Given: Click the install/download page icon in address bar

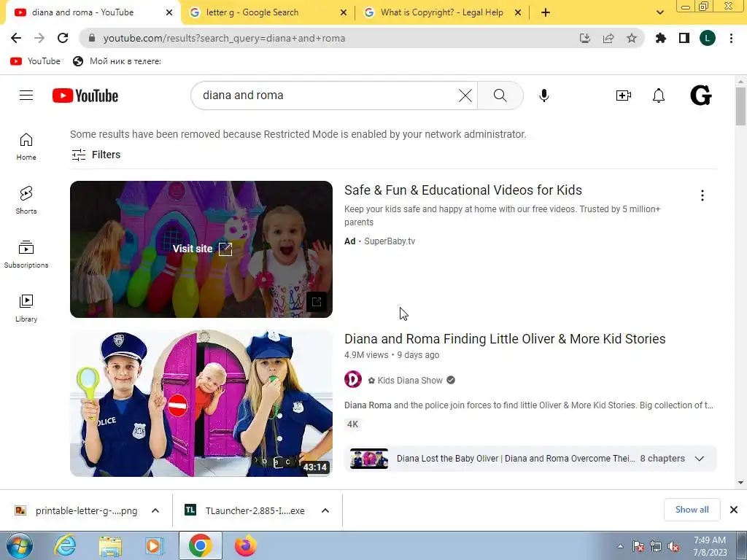Looking at the screenshot, I should [x=584, y=38].
